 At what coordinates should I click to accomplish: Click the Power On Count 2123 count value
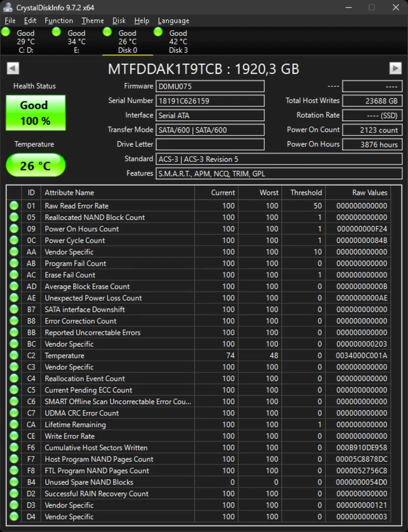372,130
